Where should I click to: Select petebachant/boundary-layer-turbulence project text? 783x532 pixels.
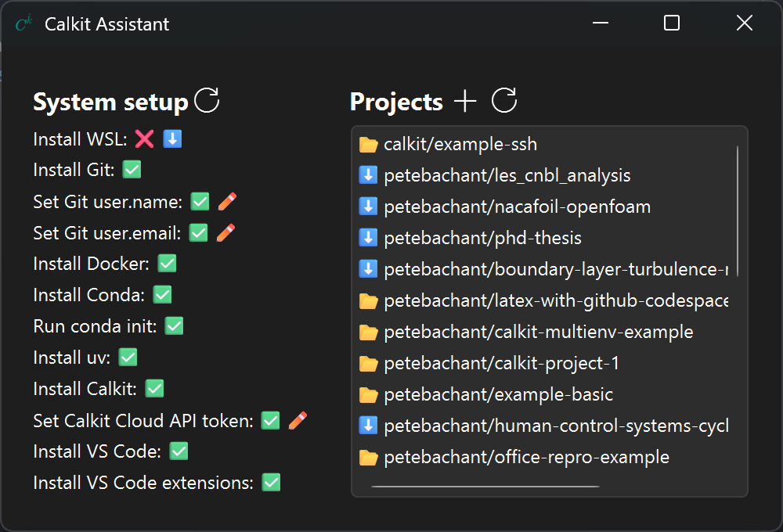coord(556,269)
